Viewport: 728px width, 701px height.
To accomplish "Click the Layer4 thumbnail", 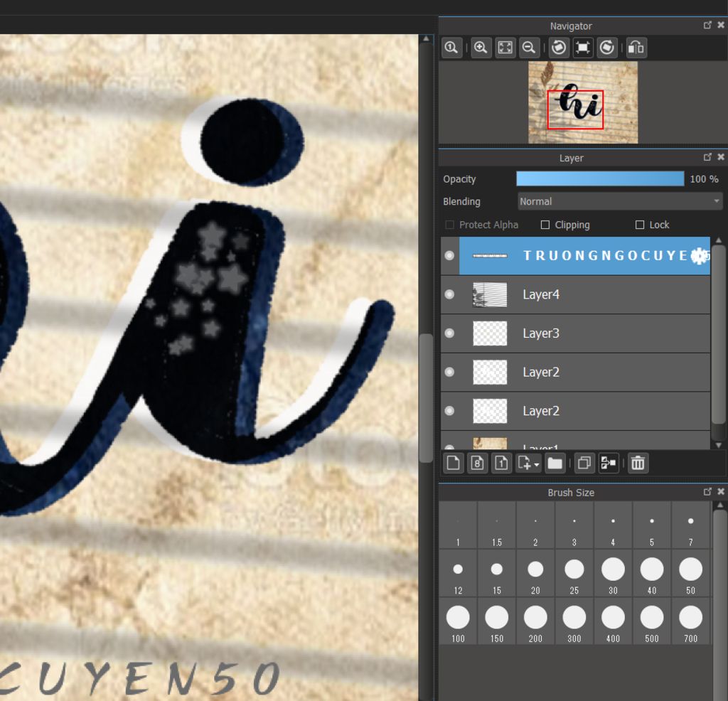I will [x=490, y=294].
